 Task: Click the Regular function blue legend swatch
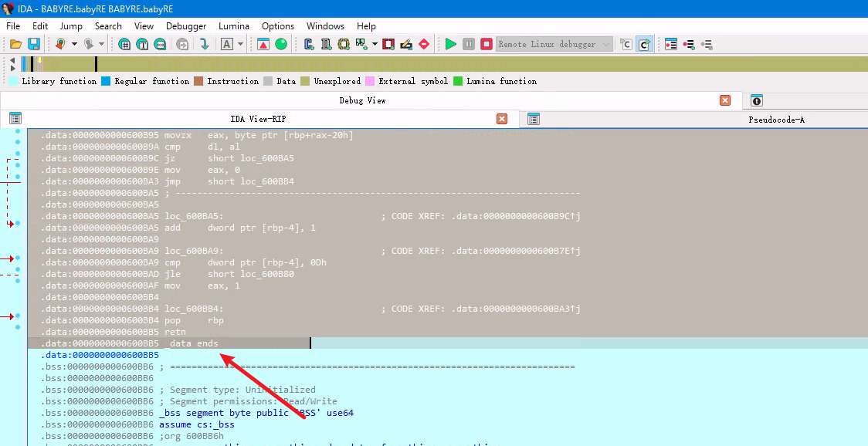point(107,81)
